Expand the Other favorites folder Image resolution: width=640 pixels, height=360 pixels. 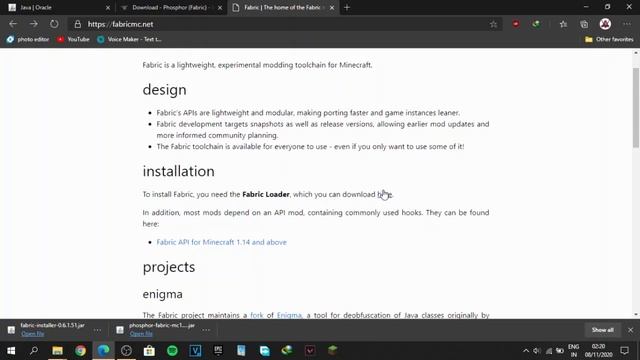tap(609, 39)
